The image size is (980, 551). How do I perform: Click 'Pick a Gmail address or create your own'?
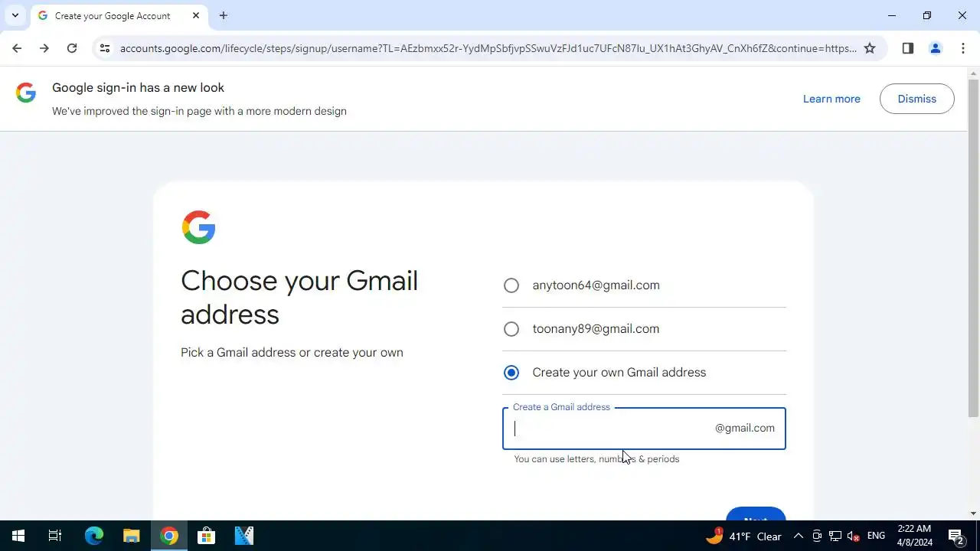(292, 353)
